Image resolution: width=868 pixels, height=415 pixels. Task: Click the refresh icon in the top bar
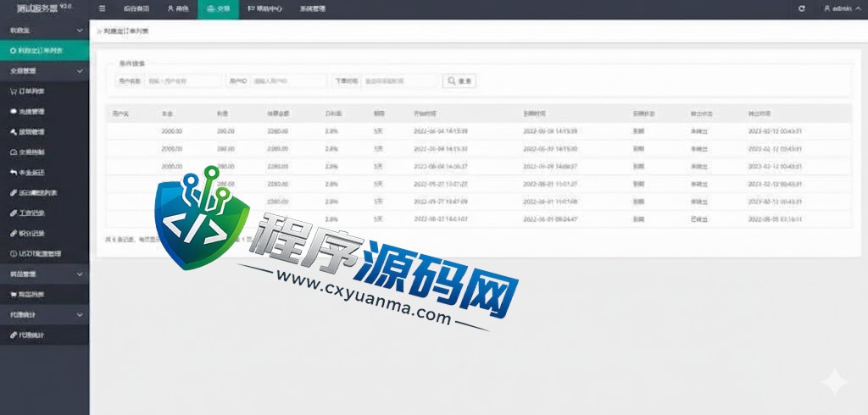(x=802, y=8)
